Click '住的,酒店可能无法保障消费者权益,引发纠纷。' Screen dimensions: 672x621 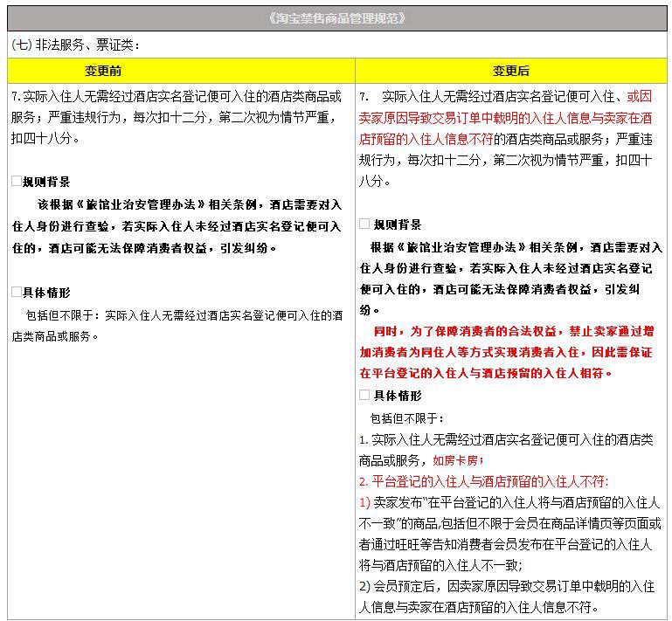144,248
